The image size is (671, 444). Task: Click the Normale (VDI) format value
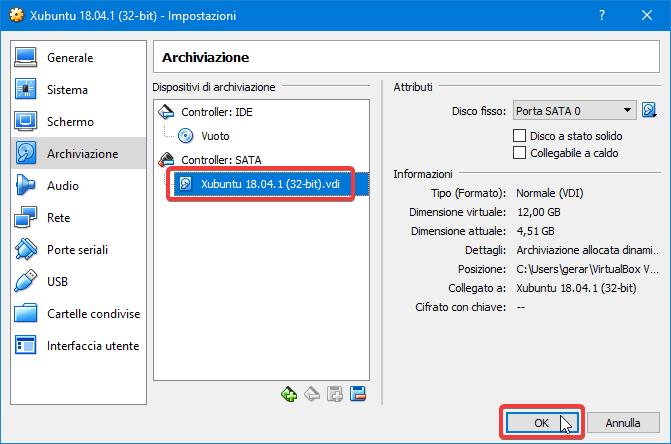pos(549,193)
